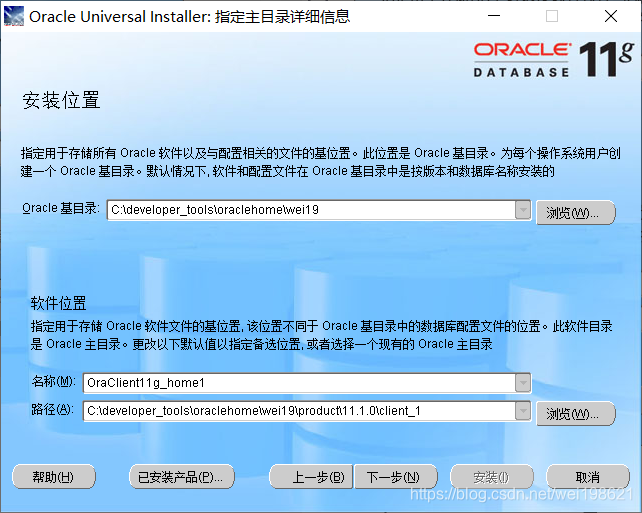The height and width of the screenshot is (513, 642).
Task: Cancel the installation with 取消
Action: click(588, 477)
